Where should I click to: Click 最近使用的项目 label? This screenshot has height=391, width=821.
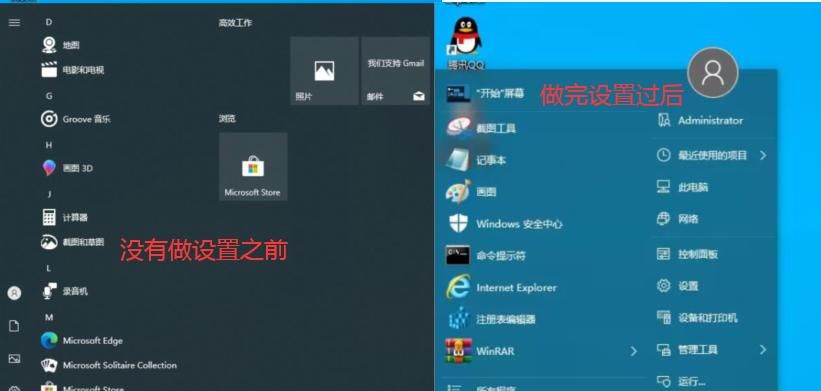click(x=713, y=155)
